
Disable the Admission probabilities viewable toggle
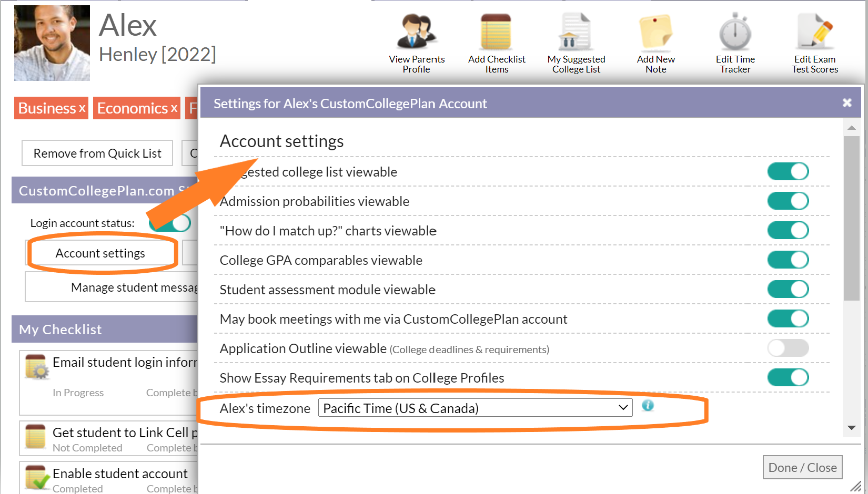[788, 201]
